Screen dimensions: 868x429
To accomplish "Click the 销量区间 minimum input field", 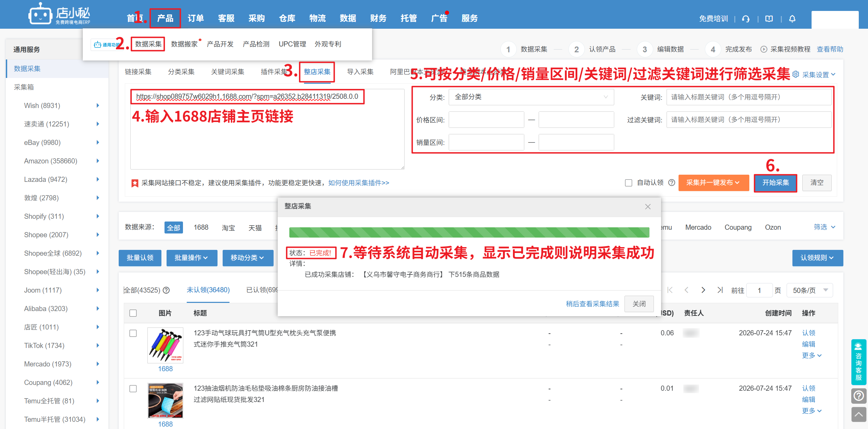I will pos(486,142).
